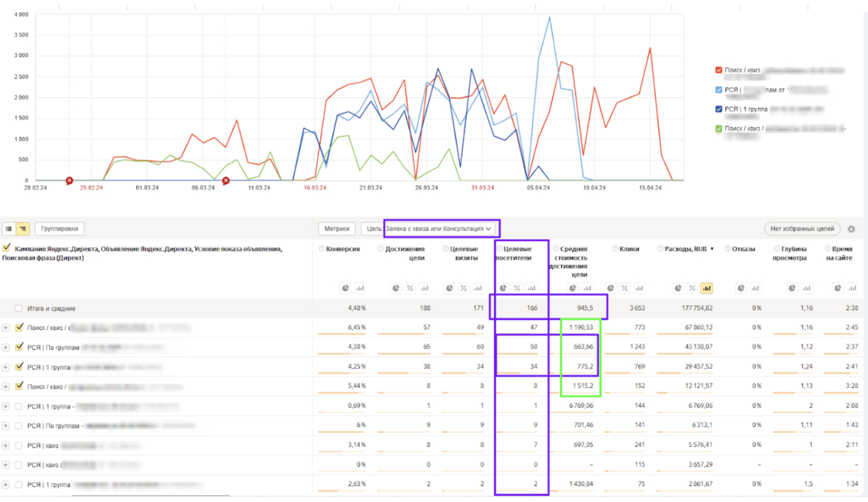Click the Метрики button
868x502 pixels.
click(x=337, y=229)
